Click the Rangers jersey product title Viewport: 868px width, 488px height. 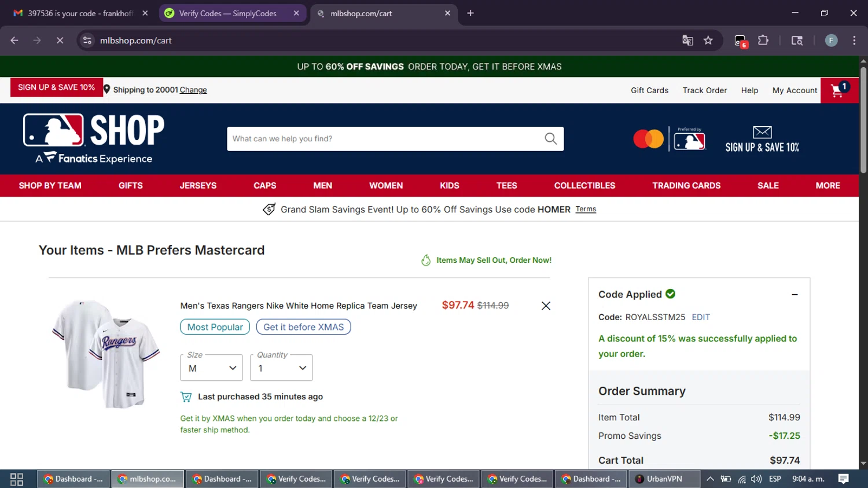(x=299, y=306)
